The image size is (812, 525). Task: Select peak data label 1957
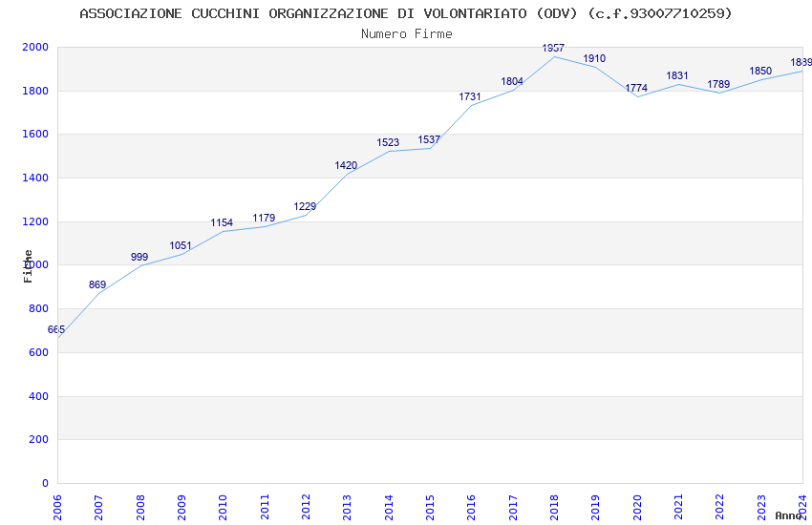(x=553, y=48)
